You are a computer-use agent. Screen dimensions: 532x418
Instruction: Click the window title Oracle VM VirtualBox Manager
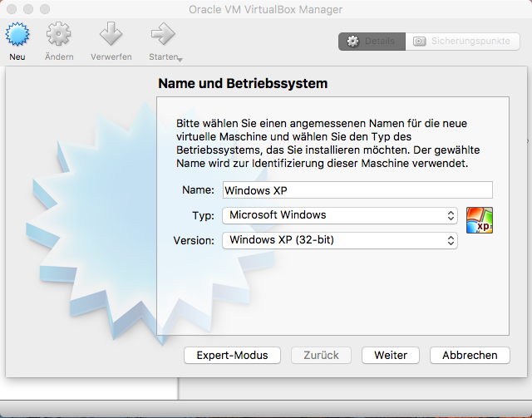tap(266, 9)
